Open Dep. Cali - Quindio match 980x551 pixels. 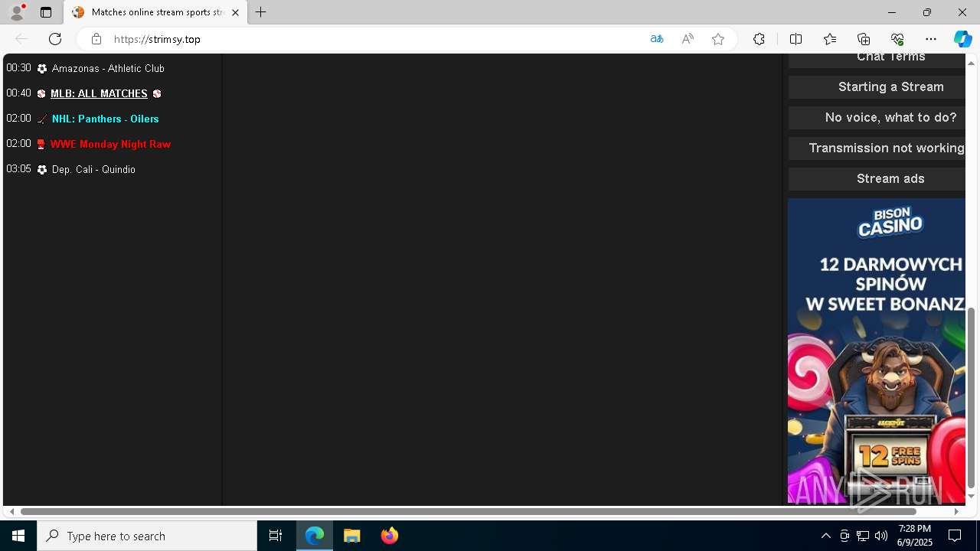coord(93,169)
